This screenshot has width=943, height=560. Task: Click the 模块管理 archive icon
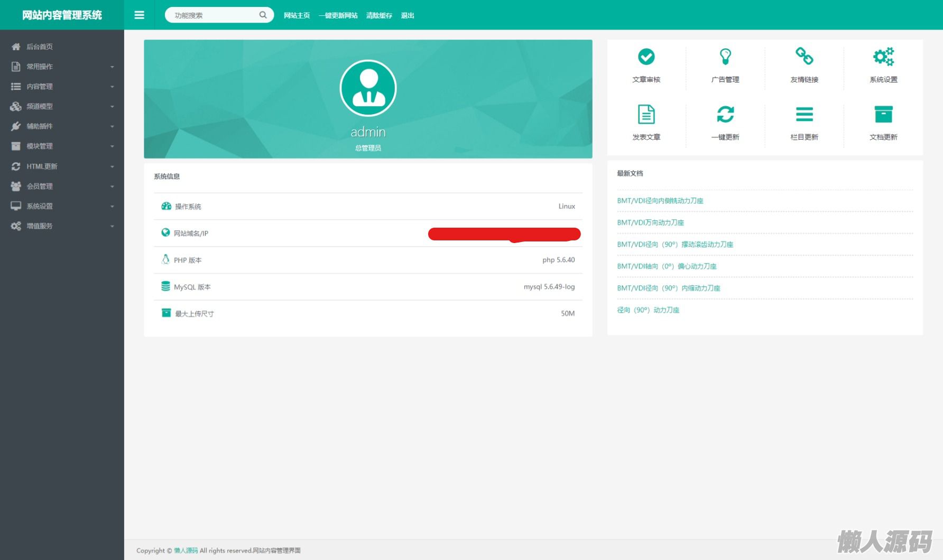(x=16, y=146)
